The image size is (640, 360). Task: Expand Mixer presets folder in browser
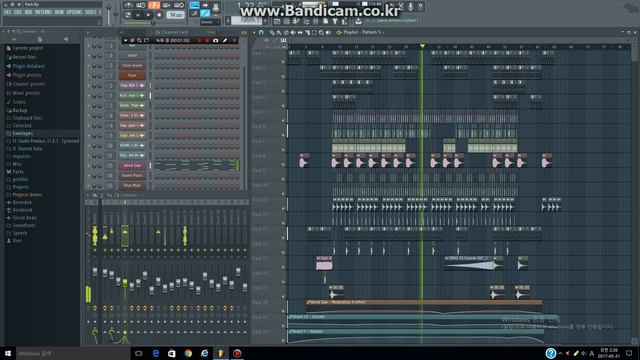23,93
